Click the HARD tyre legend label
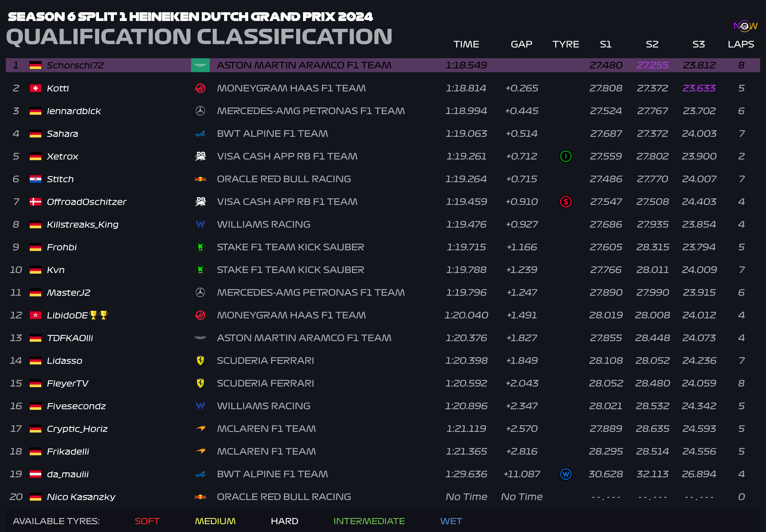 284,521
